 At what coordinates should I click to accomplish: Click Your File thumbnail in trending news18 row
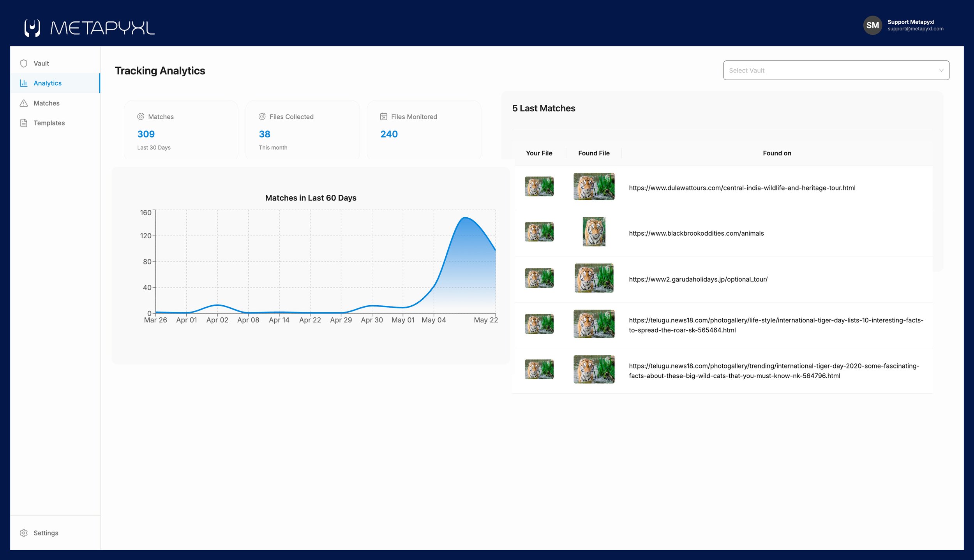(539, 370)
